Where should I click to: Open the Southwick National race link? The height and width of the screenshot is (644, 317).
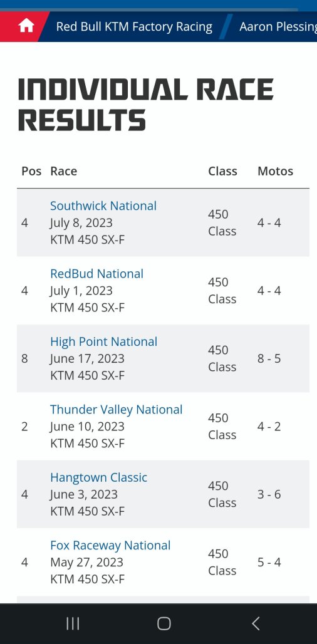point(103,205)
